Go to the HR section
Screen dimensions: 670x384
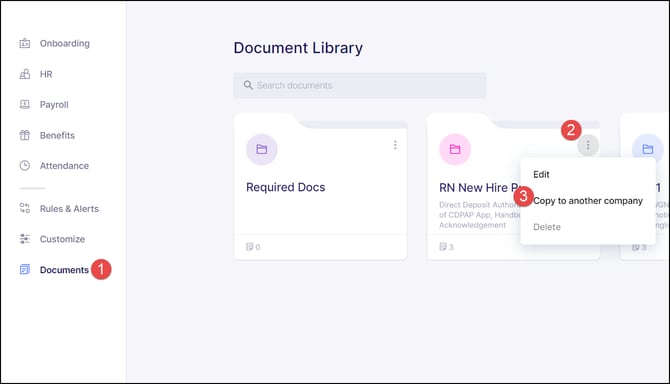point(46,74)
